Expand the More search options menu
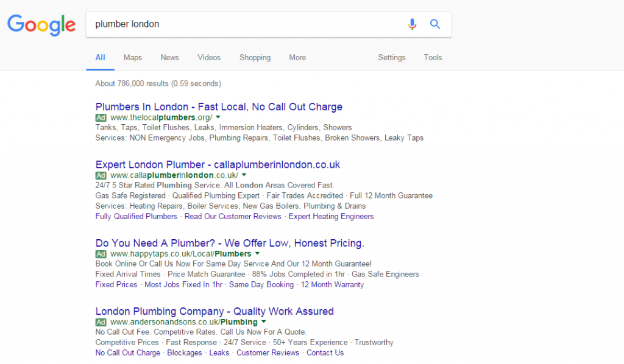The height and width of the screenshot is (364, 624). click(x=297, y=58)
